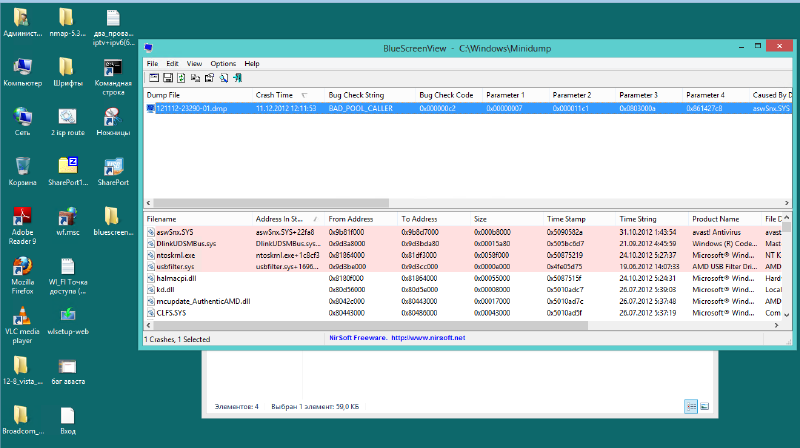
Task: Select the 2 isp route desktop icon
Action: point(67,121)
